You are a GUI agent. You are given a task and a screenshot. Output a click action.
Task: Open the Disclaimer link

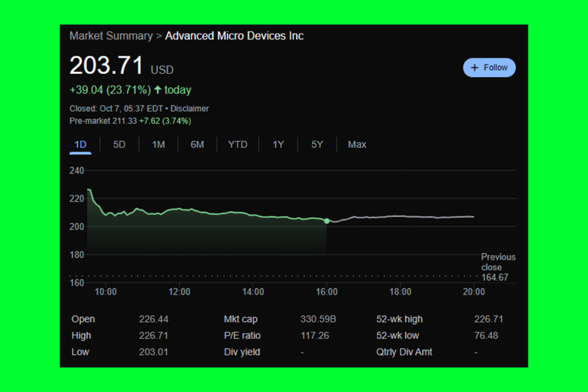(x=189, y=108)
